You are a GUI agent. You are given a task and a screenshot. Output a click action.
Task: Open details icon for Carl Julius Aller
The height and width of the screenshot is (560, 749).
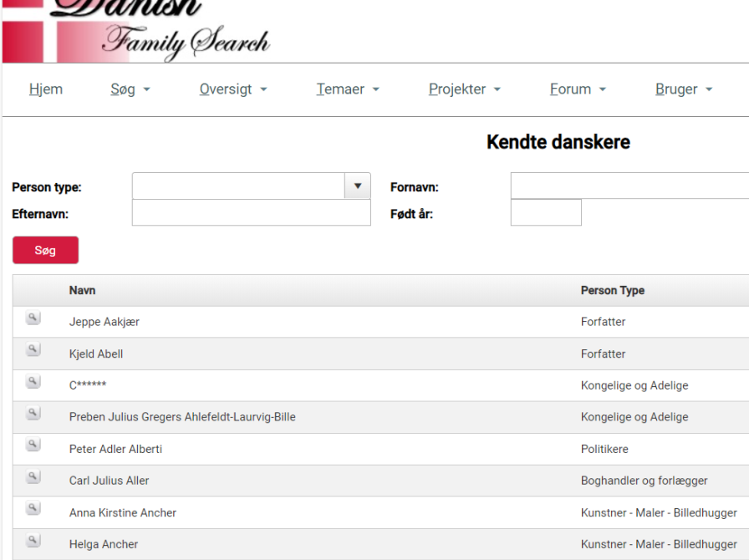(33, 477)
